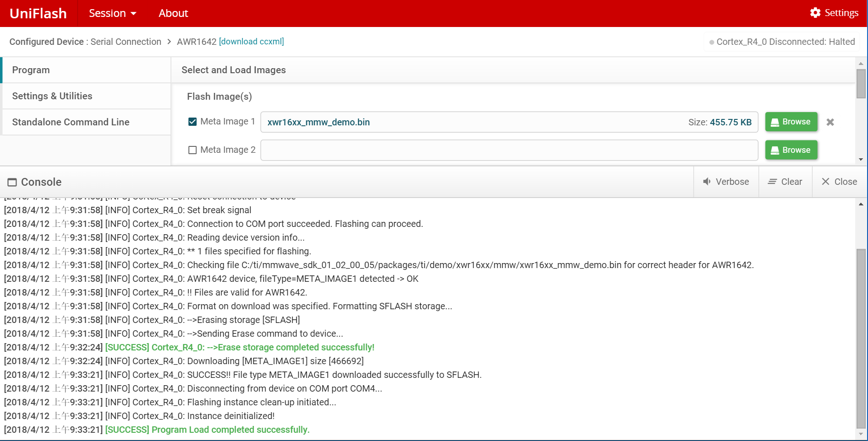This screenshot has width=868, height=441.
Task: Click the 'Disconnecting from device on COM4' log line
Action: coord(193,388)
